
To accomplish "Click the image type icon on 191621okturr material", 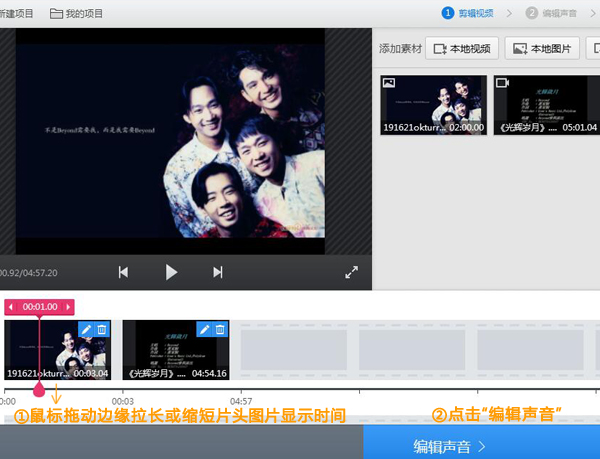I will [x=389, y=83].
